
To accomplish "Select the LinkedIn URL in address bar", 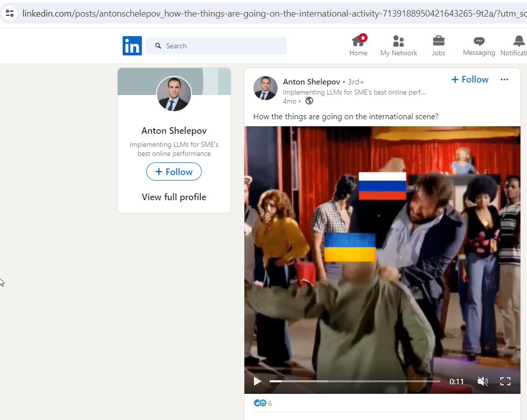I will click(x=274, y=14).
